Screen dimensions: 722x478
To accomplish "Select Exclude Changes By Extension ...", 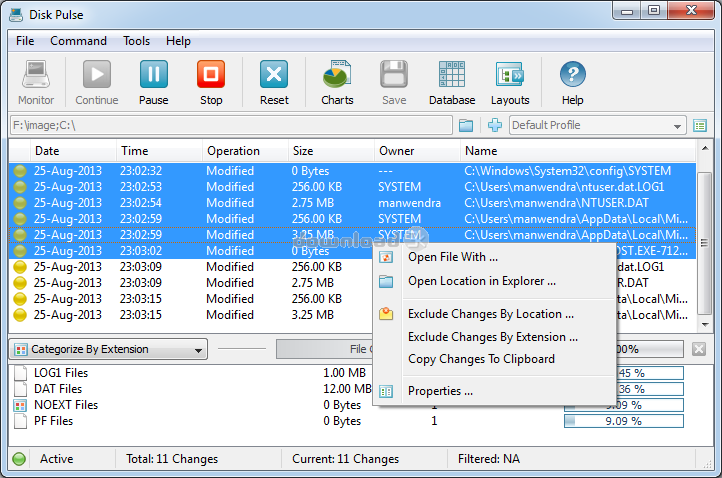I will coord(493,337).
